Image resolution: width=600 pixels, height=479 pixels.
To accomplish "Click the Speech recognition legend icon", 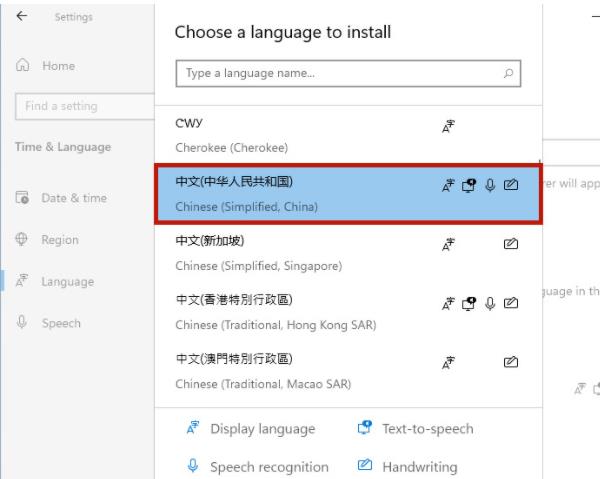I will [x=193, y=465].
